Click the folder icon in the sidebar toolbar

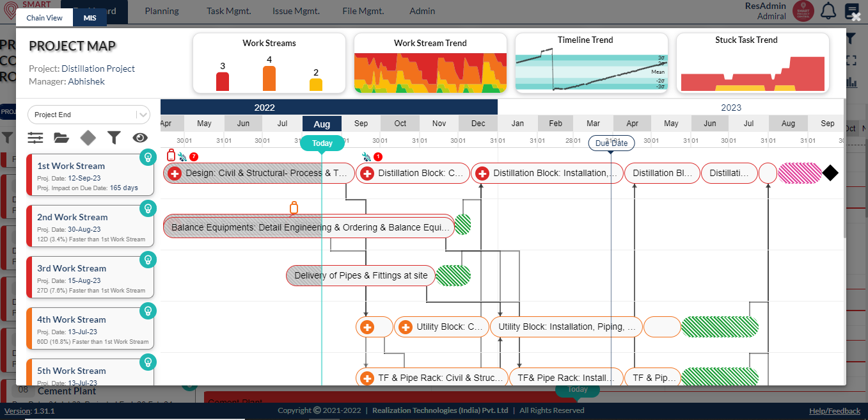[61, 137]
